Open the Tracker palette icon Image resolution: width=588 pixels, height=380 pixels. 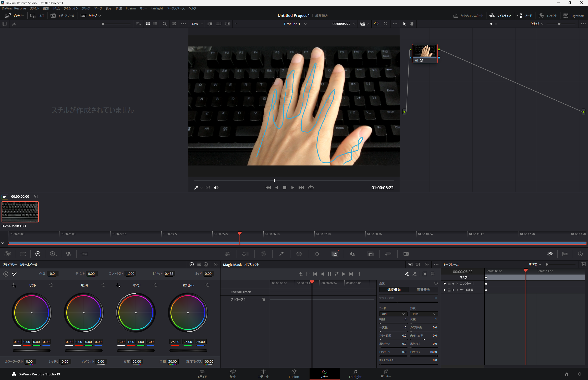tap(317, 254)
